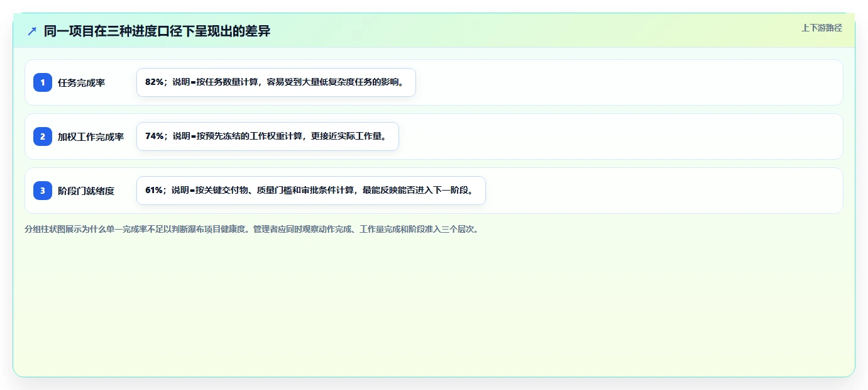Select the number 1 badge for 任务完成率
The image size is (868, 390).
tap(43, 82)
